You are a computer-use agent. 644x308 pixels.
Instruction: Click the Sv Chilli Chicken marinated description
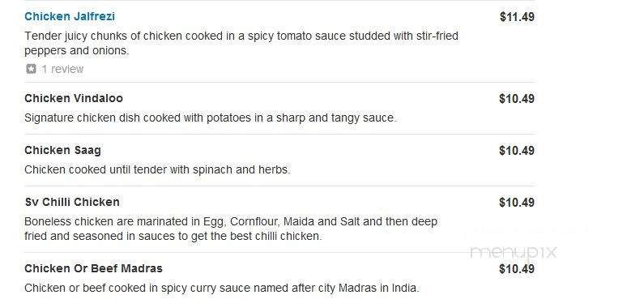coord(231,229)
